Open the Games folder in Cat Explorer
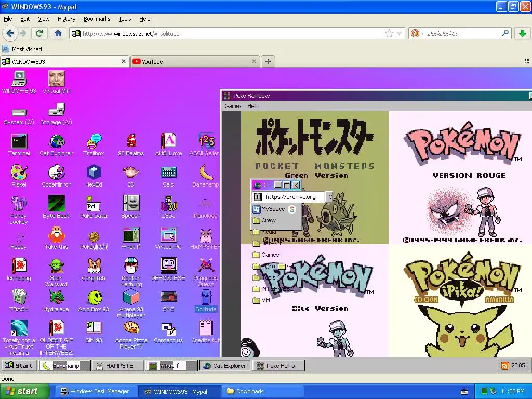This screenshot has height=399, width=532. click(266, 255)
